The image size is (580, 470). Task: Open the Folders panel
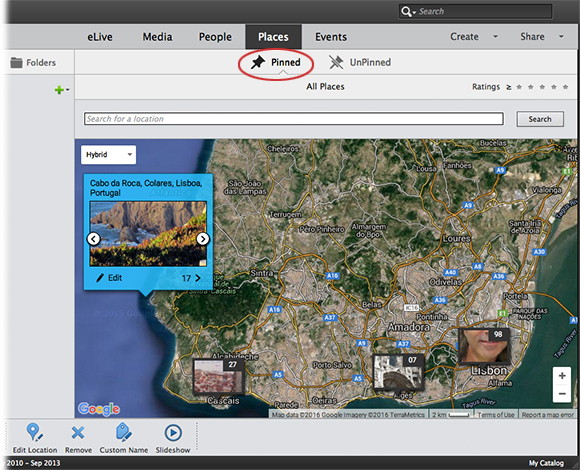tap(33, 62)
